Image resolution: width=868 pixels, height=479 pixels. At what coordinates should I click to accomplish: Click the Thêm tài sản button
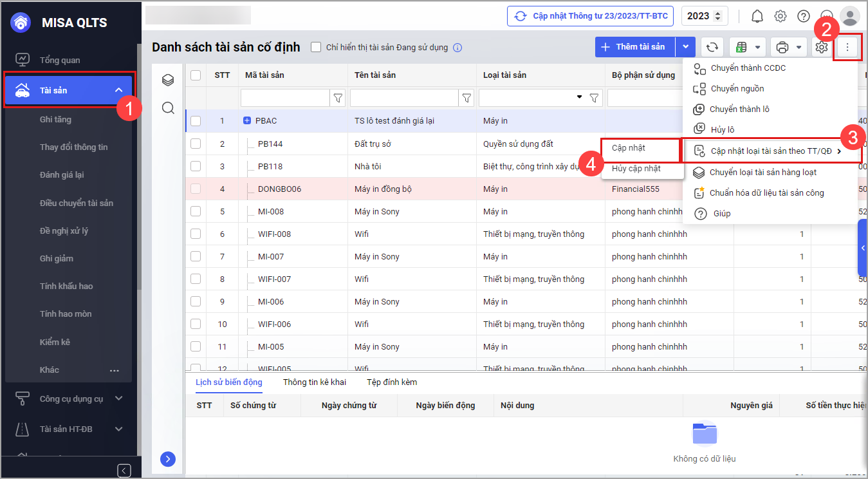(634, 47)
